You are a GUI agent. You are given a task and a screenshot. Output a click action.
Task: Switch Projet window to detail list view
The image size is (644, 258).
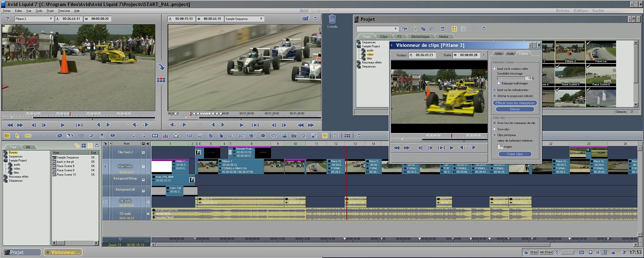point(464,29)
